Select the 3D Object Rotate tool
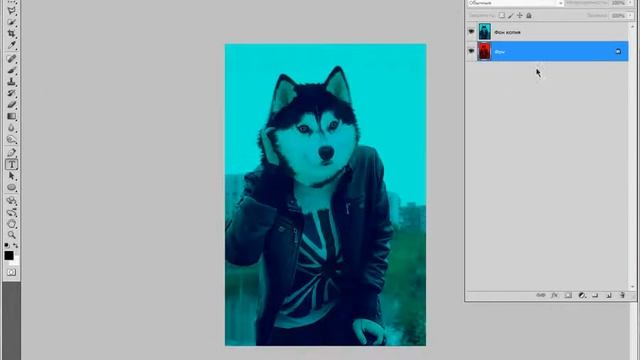Screen dimensions: 640x360 pos(11,201)
